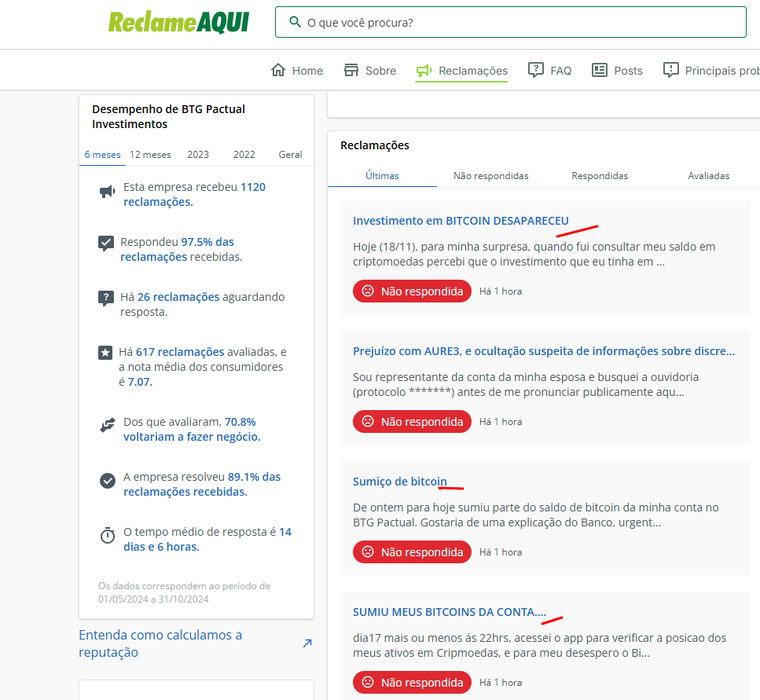Select the 2023 performance tab
The width and height of the screenshot is (760, 700).
pyautogui.click(x=198, y=155)
